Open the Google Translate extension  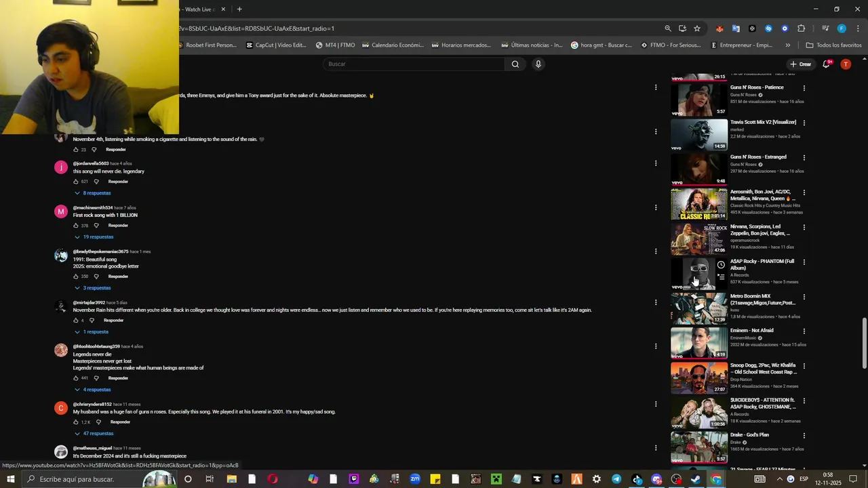click(x=736, y=28)
